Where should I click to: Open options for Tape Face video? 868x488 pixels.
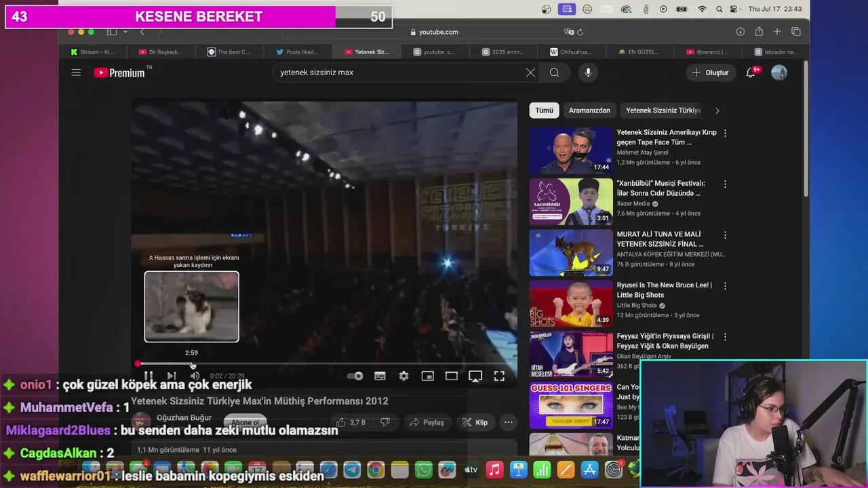(x=725, y=134)
